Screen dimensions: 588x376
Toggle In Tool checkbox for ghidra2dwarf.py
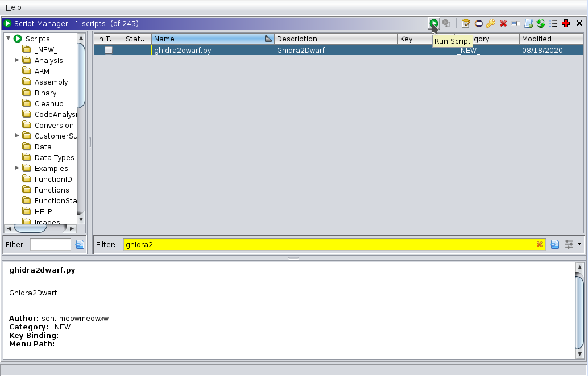(109, 50)
